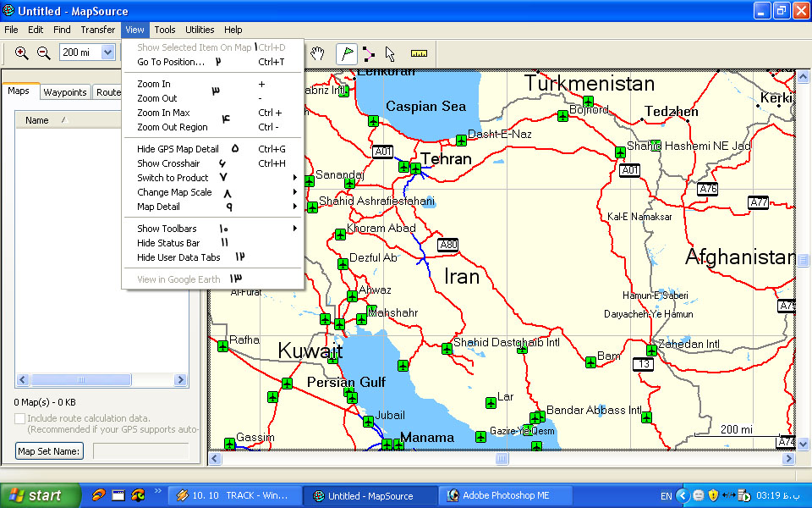Viewport: 812px width, 508px height.
Task: Switch to the Waypoints tab
Action: [65, 92]
